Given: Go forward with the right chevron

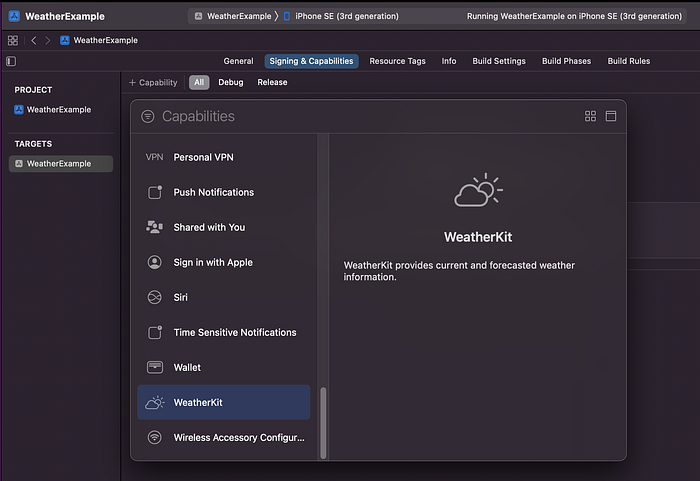Looking at the screenshot, I should click(47, 41).
